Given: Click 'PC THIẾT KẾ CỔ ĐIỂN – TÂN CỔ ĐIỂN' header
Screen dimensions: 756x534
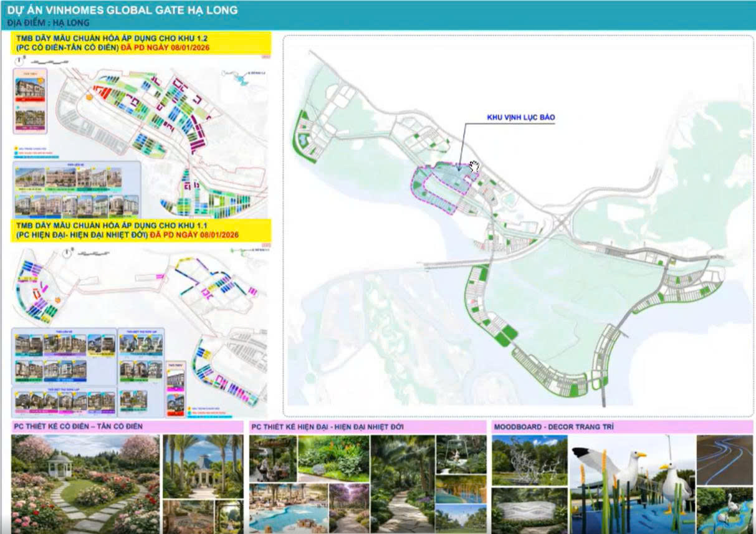Looking at the screenshot, I should 127,427.
